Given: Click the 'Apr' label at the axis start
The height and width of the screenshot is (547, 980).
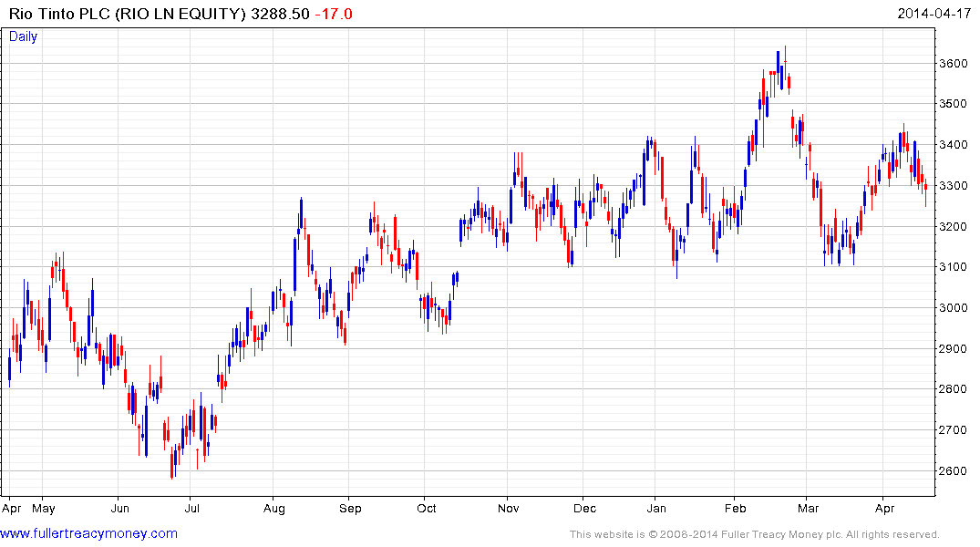Looking at the screenshot, I should (12, 509).
